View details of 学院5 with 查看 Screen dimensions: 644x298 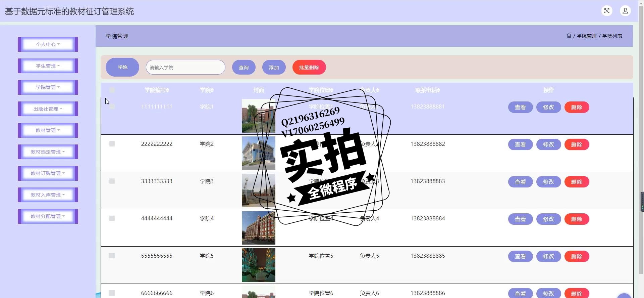520,256
